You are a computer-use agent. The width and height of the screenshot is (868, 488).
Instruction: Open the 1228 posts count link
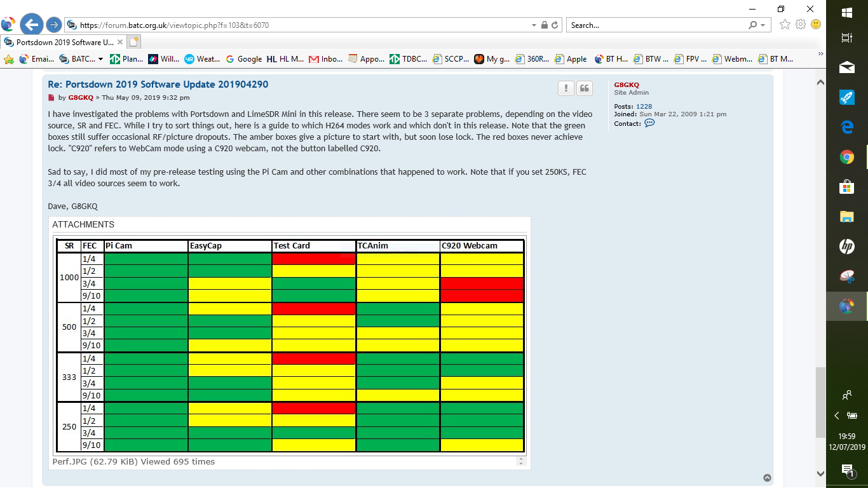click(644, 106)
